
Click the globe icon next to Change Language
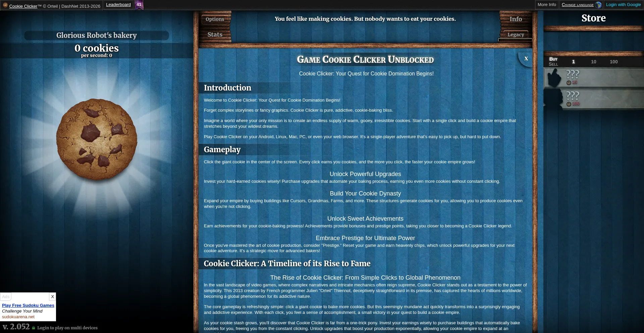[x=598, y=5]
